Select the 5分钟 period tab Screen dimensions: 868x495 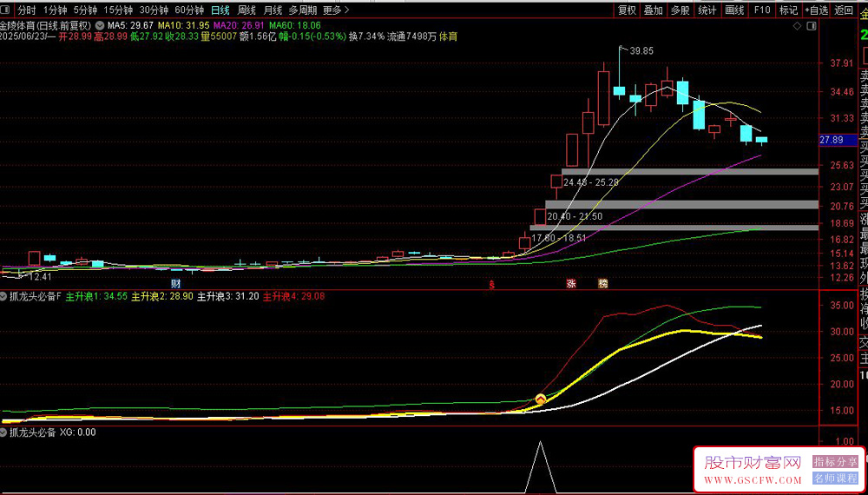pos(85,10)
